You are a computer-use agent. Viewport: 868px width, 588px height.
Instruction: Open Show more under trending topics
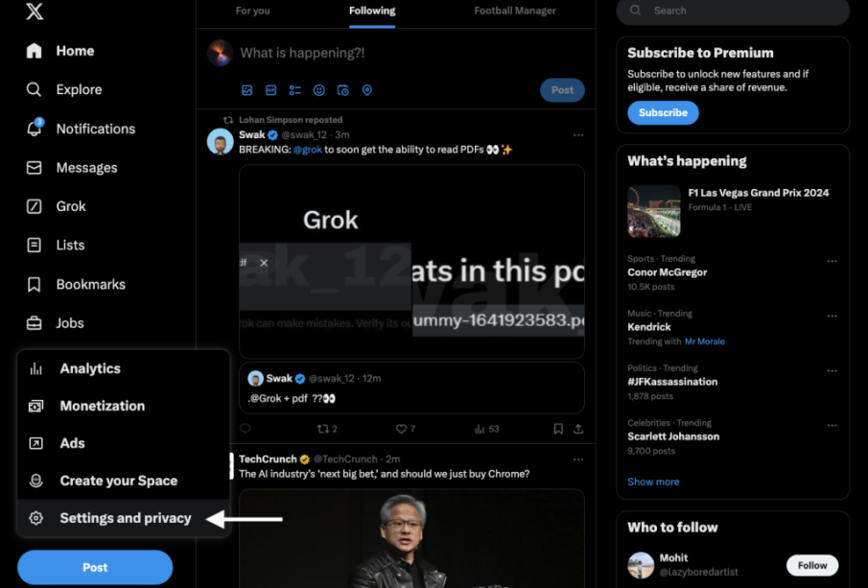[x=653, y=482]
